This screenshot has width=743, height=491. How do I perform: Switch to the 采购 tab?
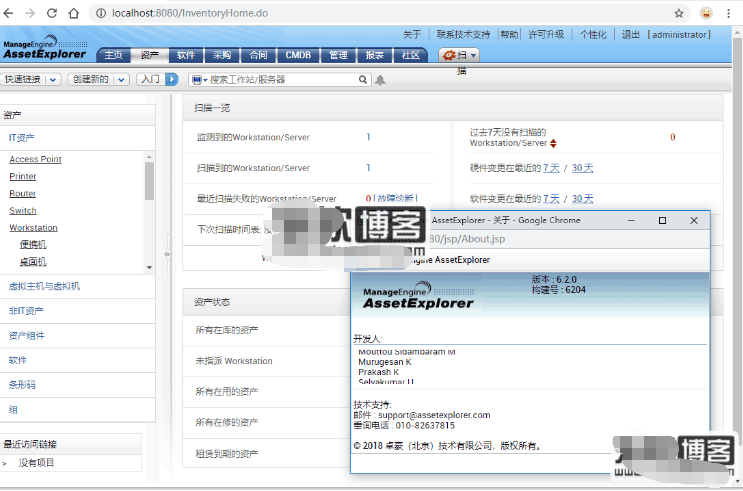click(222, 55)
